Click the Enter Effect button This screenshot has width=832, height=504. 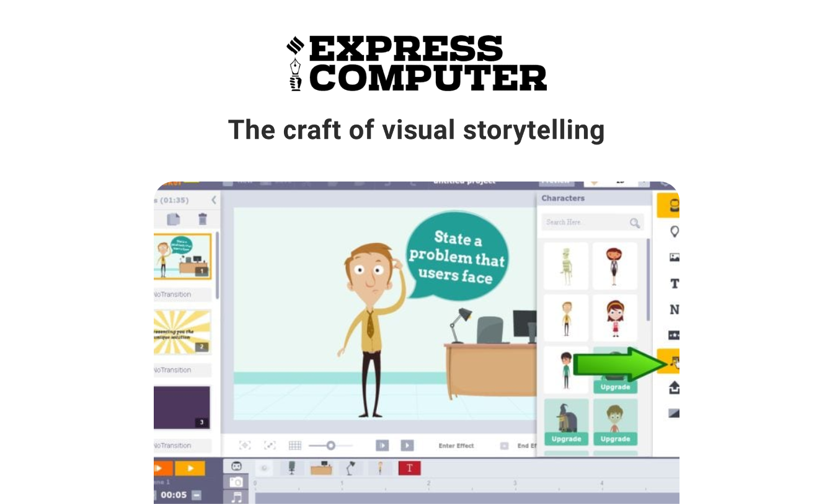coord(456,446)
